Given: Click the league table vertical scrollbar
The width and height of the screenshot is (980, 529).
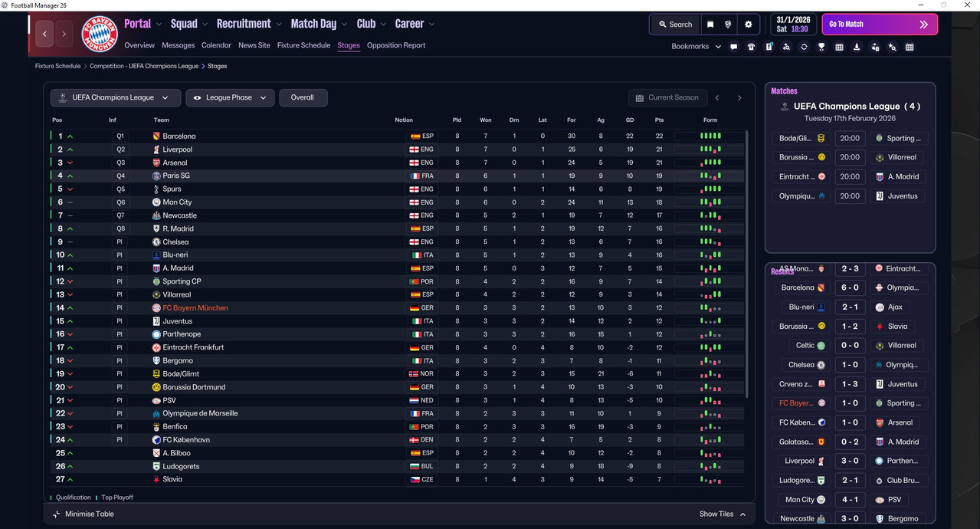Looking at the screenshot, I should (x=746, y=263).
